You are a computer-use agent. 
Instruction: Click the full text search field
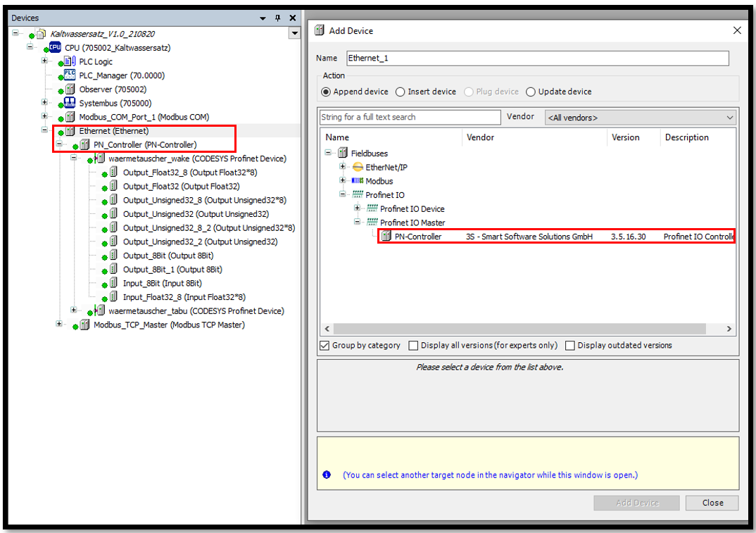(410, 118)
